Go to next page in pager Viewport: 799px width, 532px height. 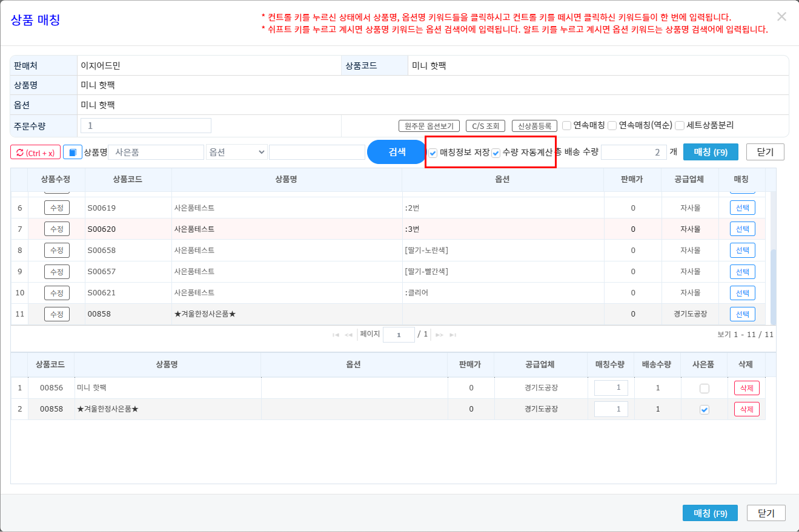(x=439, y=335)
